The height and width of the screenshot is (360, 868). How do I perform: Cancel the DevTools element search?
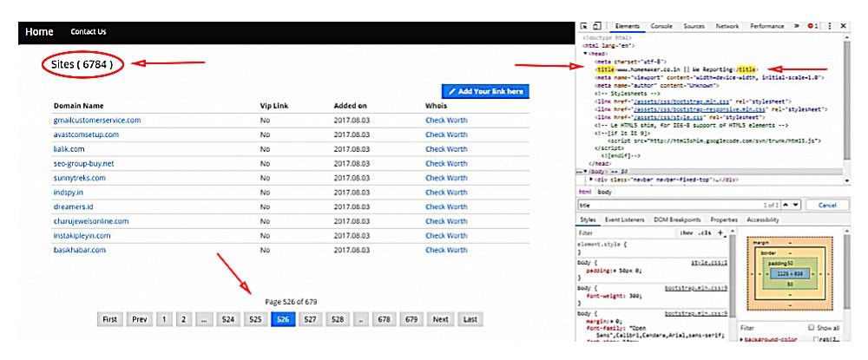pyautogui.click(x=827, y=206)
